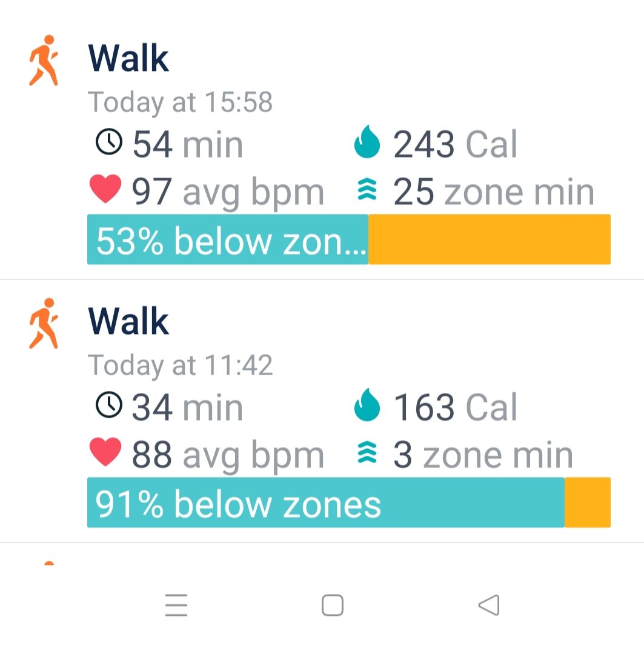
Task: Tap the flame icon beside 243 Cal
Action: pyautogui.click(x=367, y=144)
